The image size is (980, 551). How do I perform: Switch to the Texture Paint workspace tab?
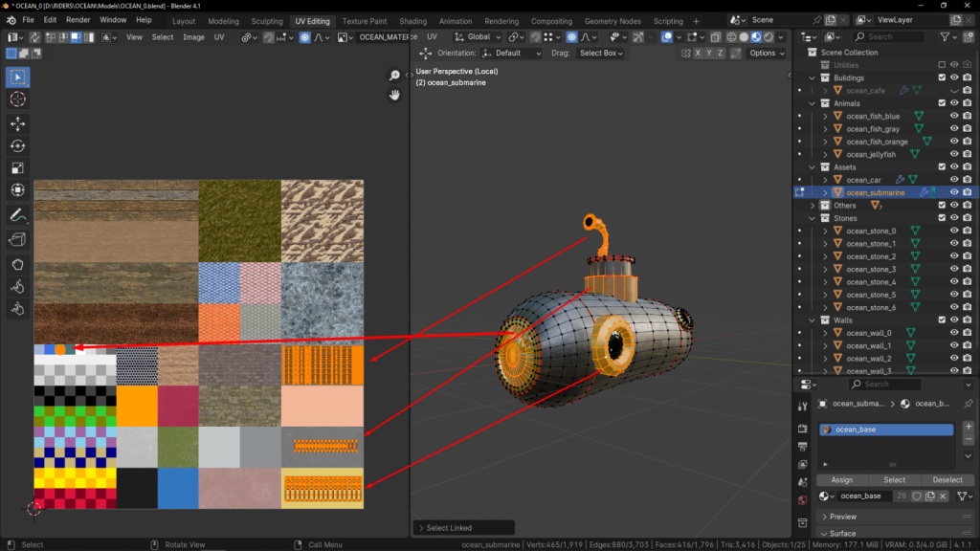365,21
